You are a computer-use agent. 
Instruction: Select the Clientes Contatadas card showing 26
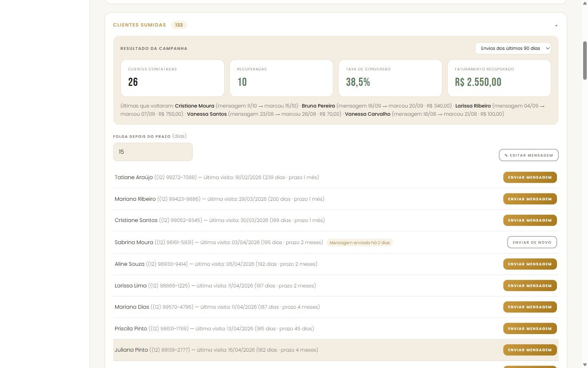[172, 78]
